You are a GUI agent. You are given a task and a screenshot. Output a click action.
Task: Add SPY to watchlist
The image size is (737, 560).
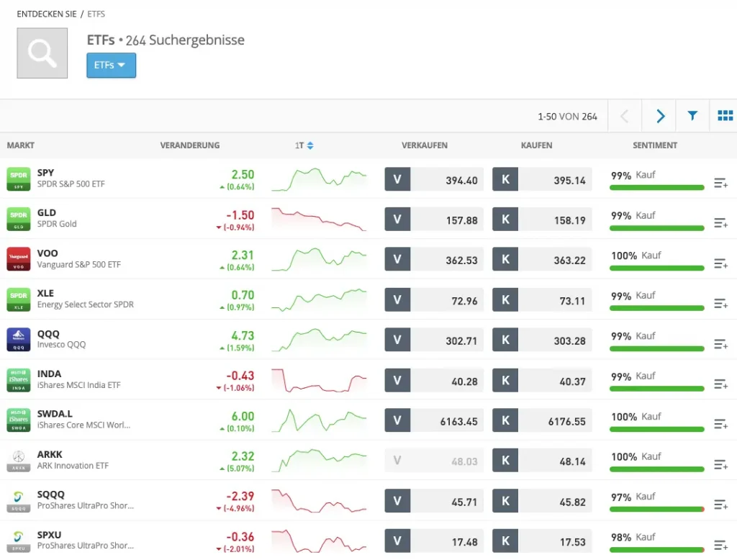pos(720,184)
